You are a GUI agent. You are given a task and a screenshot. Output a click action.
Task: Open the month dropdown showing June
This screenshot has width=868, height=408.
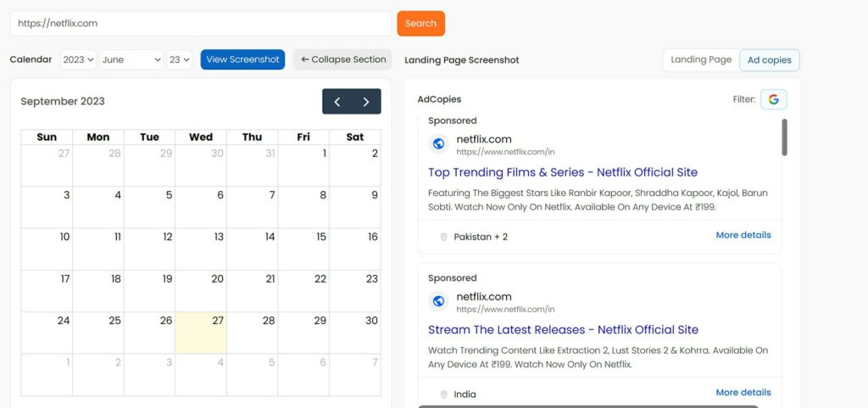tap(131, 59)
